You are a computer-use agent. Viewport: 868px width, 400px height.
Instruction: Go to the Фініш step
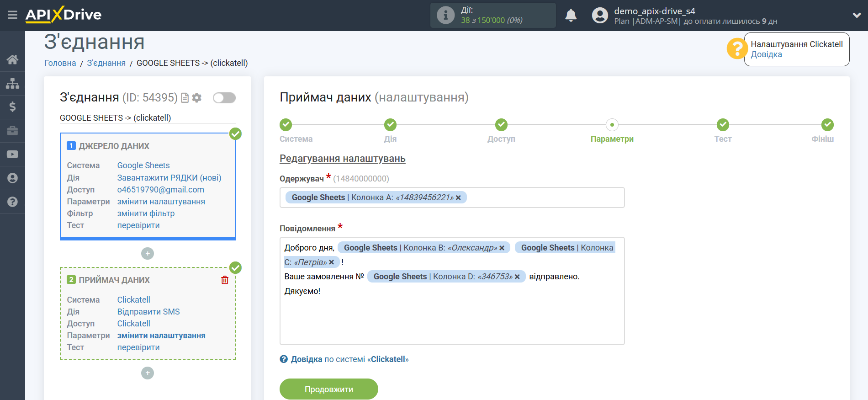tap(827, 124)
